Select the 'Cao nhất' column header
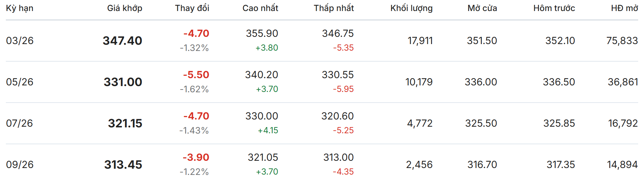 pyautogui.click(x=260, y=8)
